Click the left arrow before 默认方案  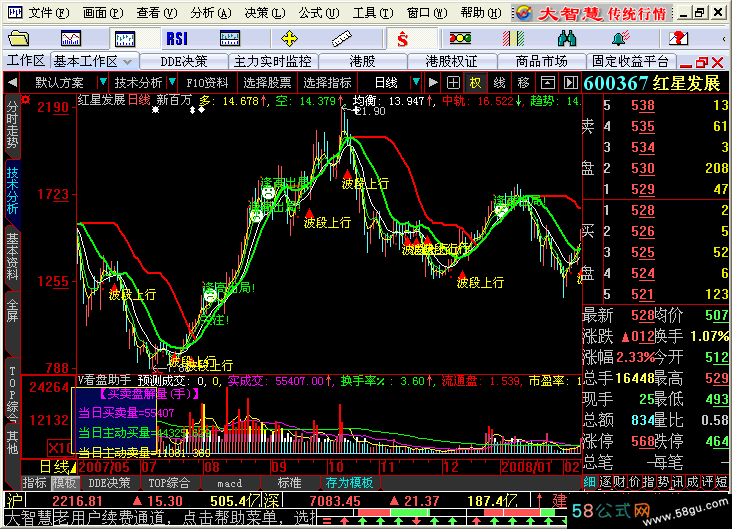(13, 83)
